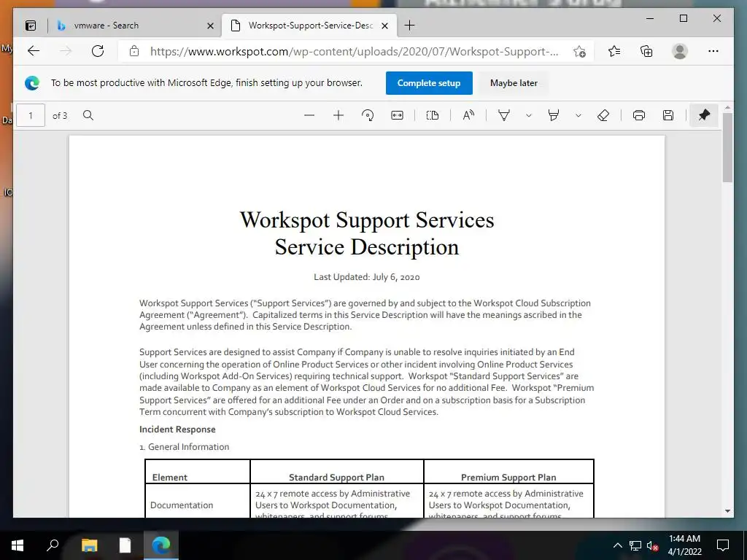Click Complete setup button
This screenshot has width=747, height=560.
429,83
